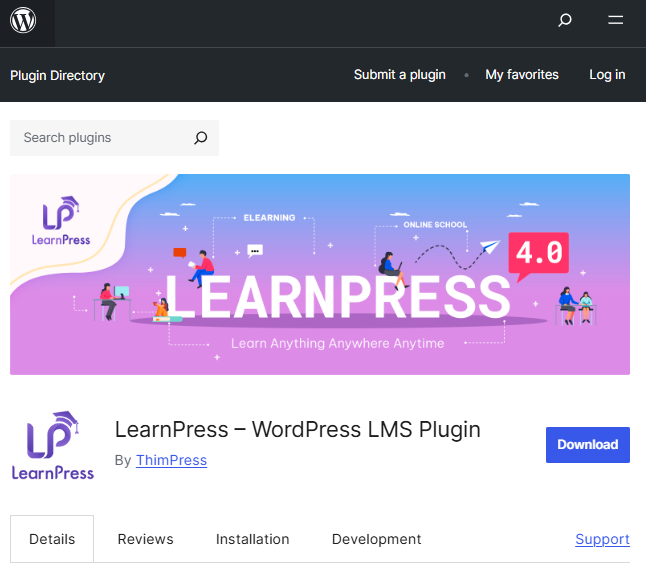Open the site search magnifier in header
Image resolution: width=646 pixels, height=566 pixels.
[565, 20]
